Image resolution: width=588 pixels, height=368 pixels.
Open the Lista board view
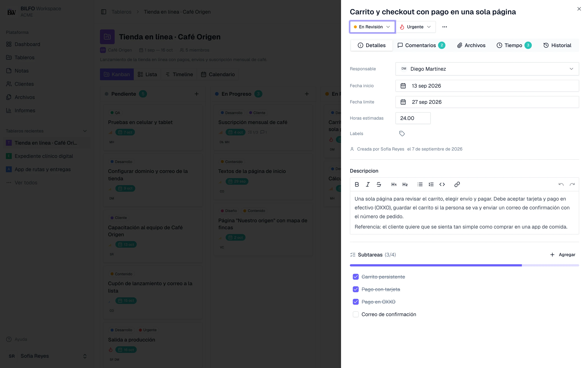click(147, 74)
